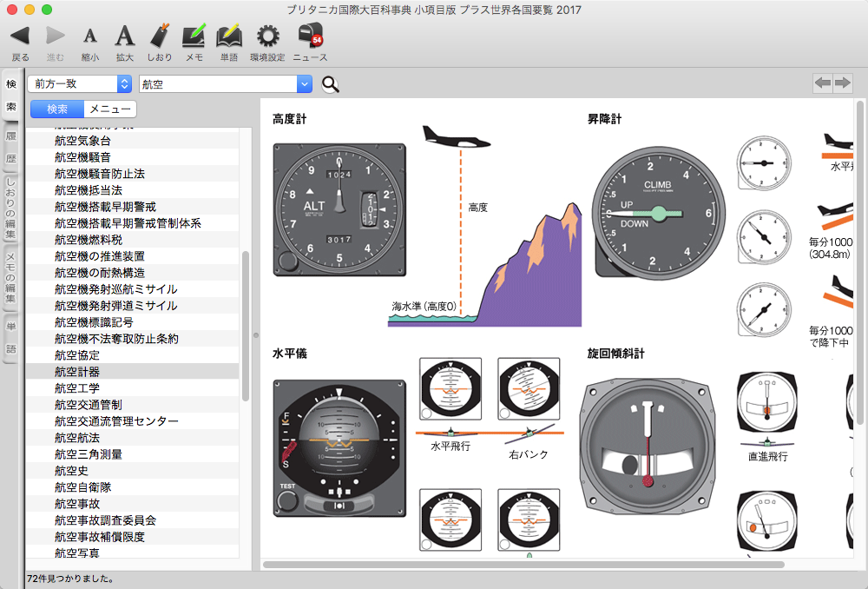
Task: Switch to 検索 segmented view
Action: [57, 109]
